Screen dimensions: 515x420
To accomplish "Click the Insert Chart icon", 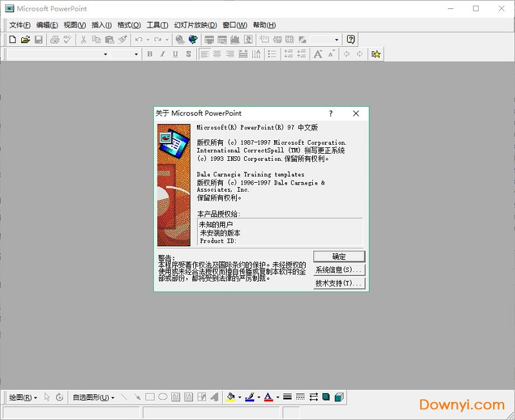I will (236, 39).
